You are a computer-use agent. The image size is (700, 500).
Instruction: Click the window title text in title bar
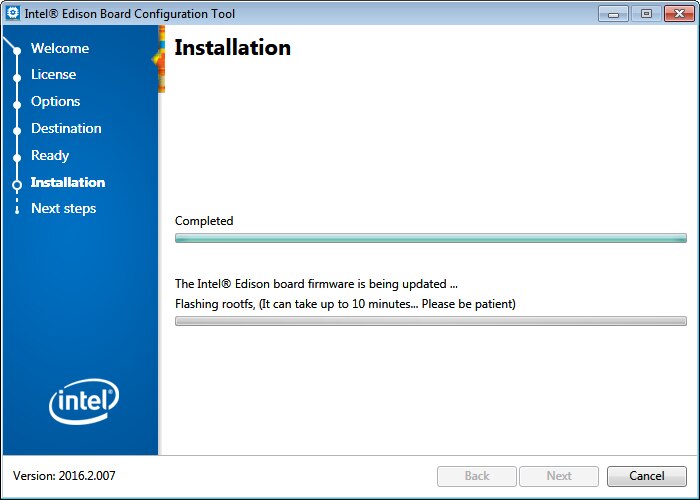pyautogui.click(x=129, y=14)
